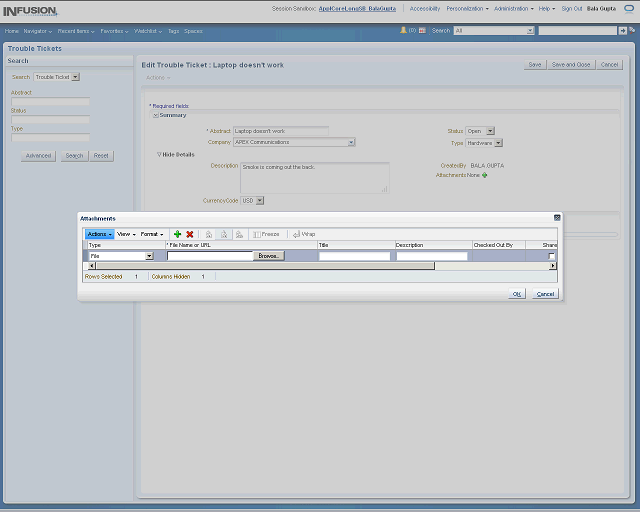Open Actions menu under Edit Trouble Ticket

(158, 78)
